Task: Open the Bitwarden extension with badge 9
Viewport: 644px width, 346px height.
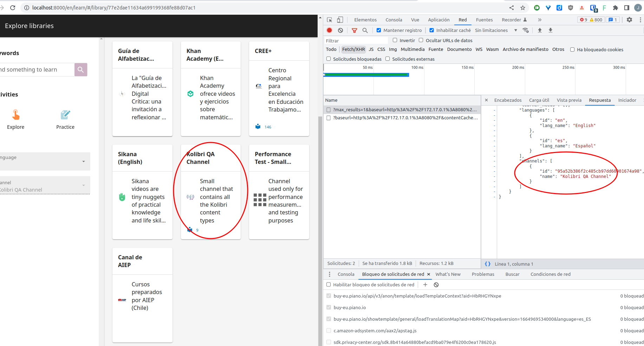Action: point(594,8)
